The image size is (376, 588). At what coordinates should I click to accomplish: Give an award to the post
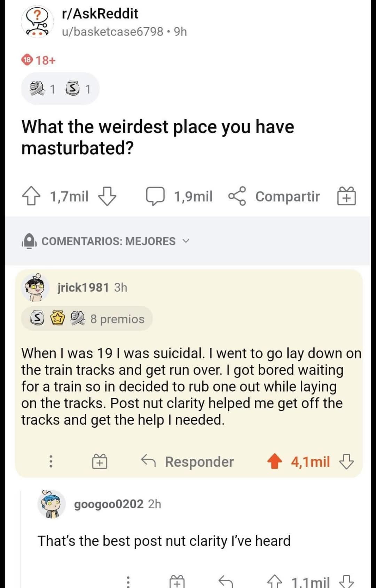[346, 196]
